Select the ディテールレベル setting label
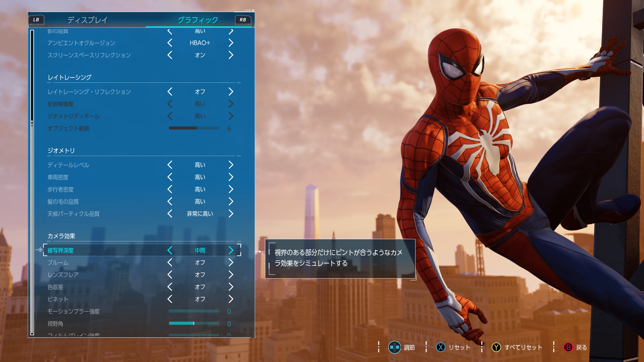 tap(68, 165)
